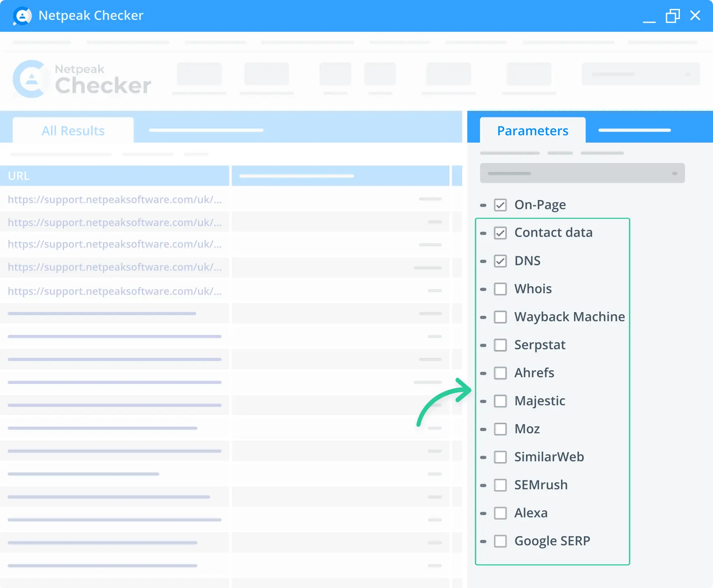Click the Netpeak Checker logo in the header
713x588 pixels.
tap(81, 79)
